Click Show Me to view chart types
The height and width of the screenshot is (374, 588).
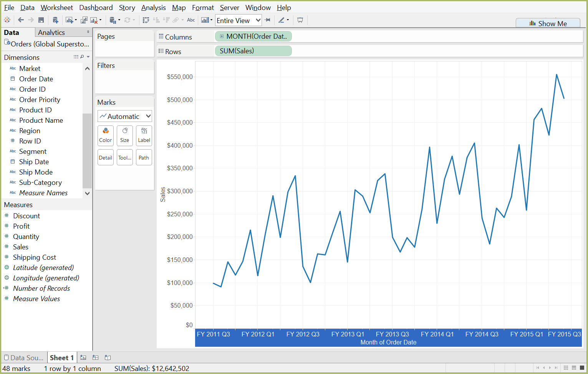coord(548,23)
